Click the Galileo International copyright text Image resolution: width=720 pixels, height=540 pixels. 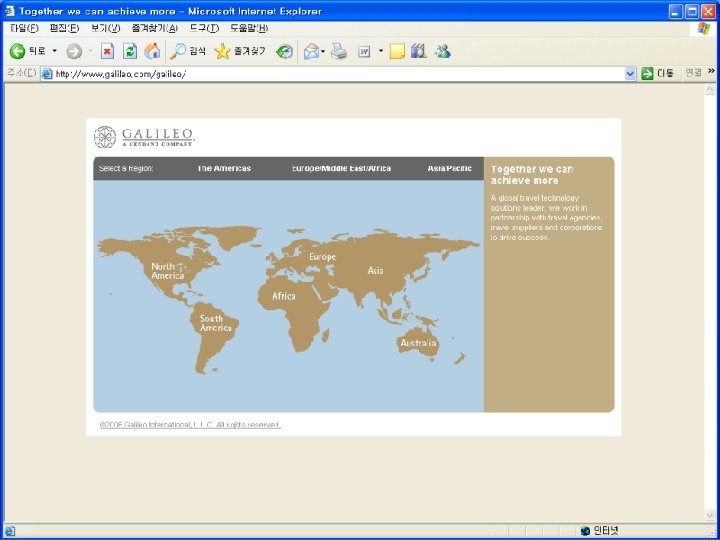point(190,425)
